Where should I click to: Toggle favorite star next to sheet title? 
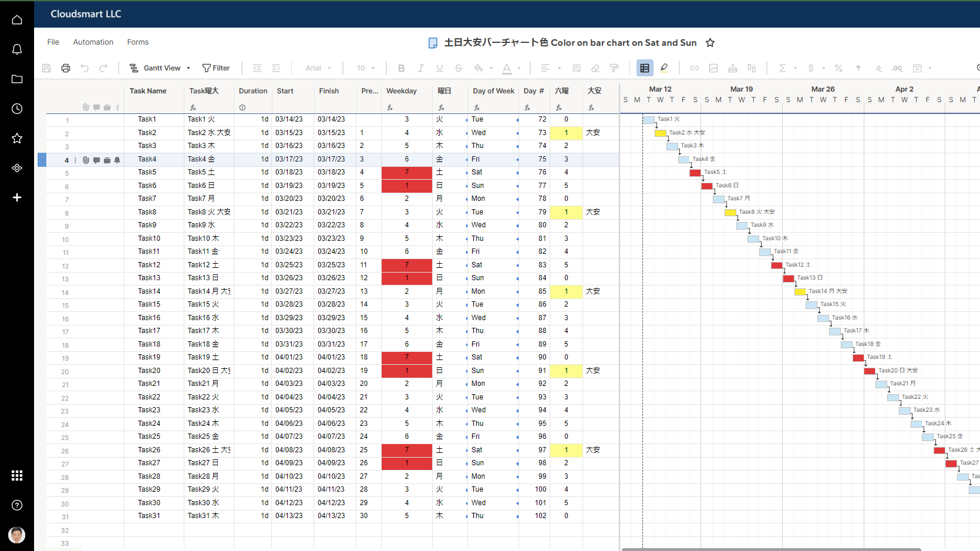tap(710, 43)
